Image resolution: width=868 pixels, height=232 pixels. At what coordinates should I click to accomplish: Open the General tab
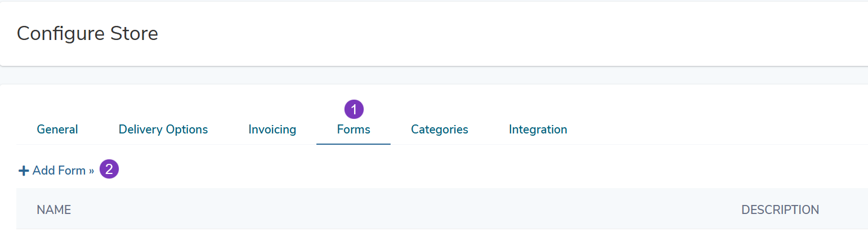(x=57, y=130)
